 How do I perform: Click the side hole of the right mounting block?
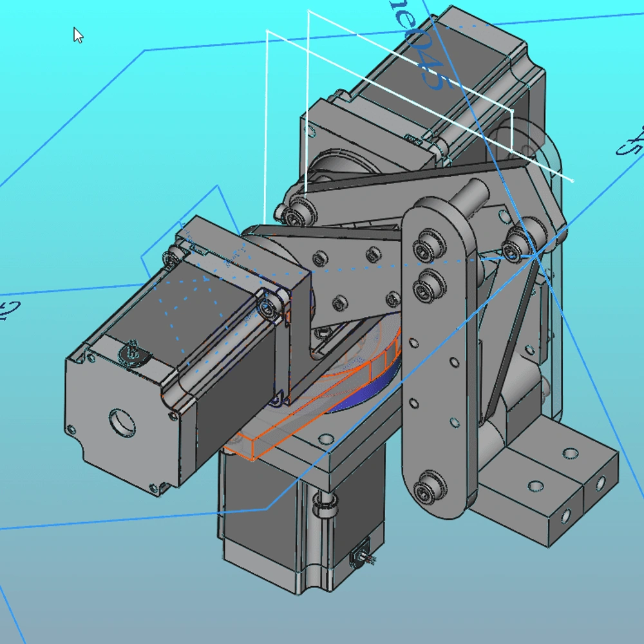(600, 483)
